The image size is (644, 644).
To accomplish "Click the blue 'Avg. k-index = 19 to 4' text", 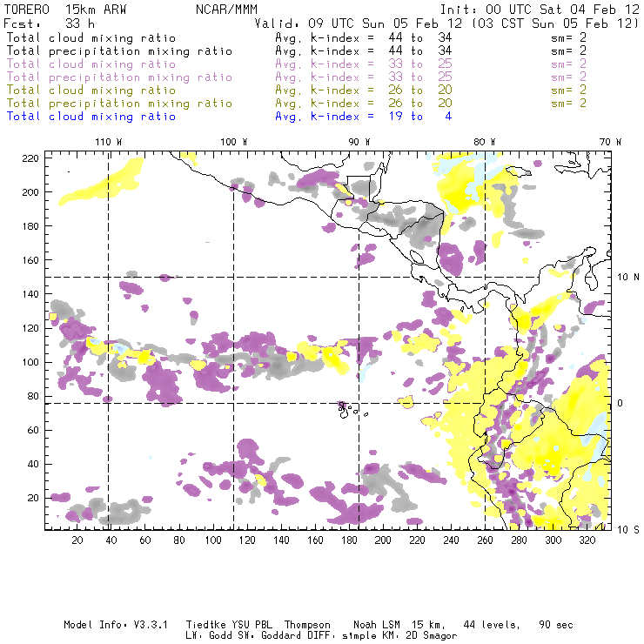I will pyautogui.click(x=364, y=117).
